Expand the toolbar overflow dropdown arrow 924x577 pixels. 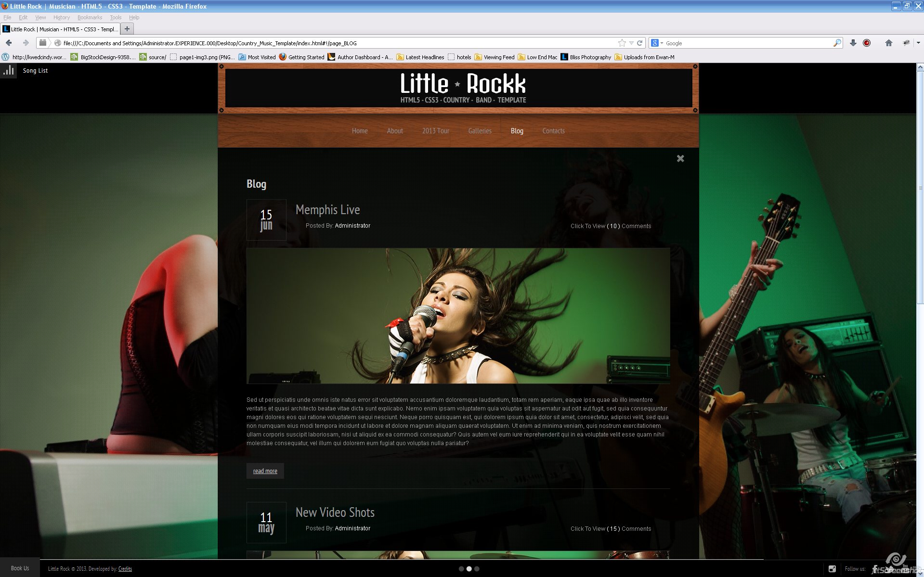coord(918,43)
